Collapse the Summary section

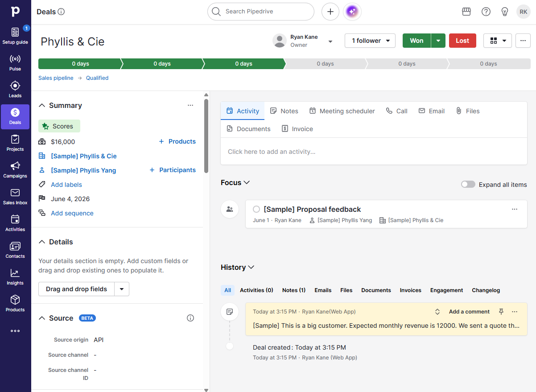[x=42, y=106]
